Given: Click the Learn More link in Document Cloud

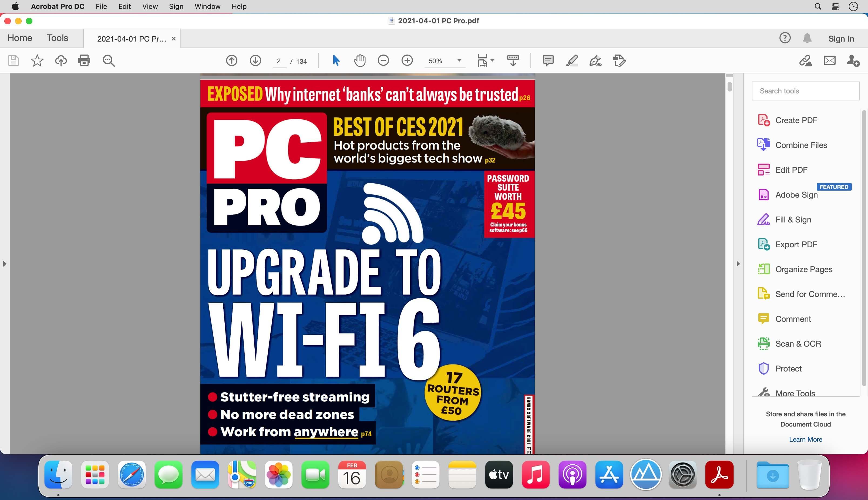Looking at the screenshot, I should (x=805, y=439).
